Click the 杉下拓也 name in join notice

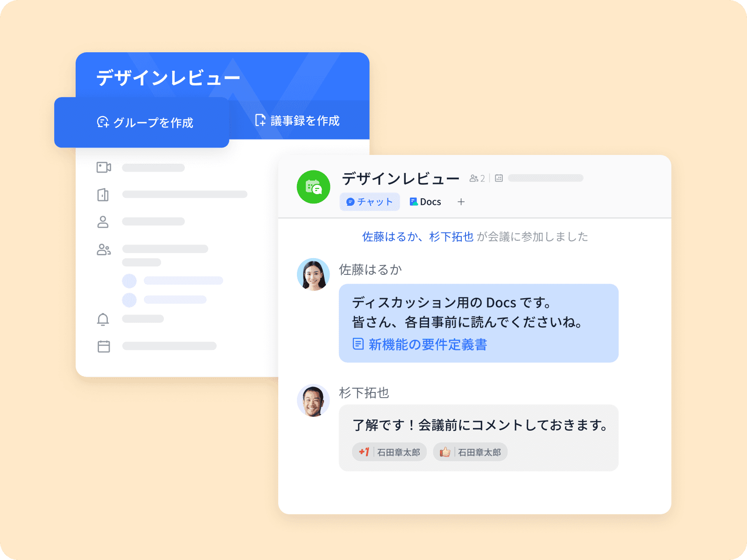451,237
